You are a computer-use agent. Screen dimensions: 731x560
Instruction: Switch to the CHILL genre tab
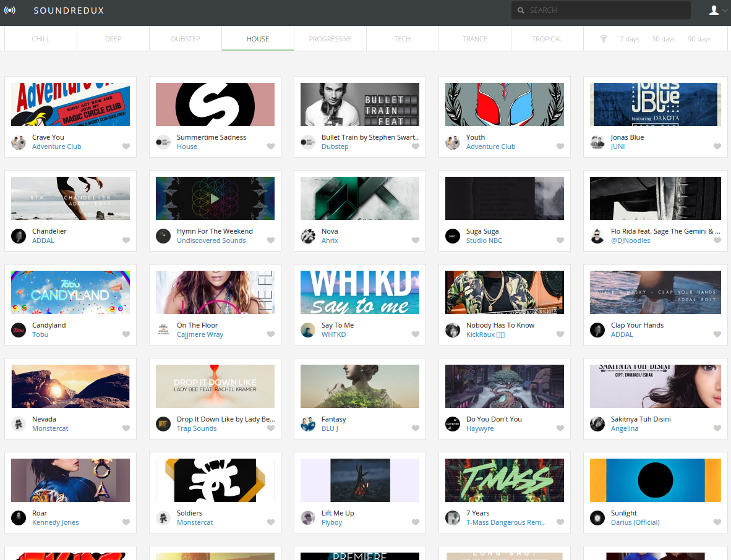[41, 39]
